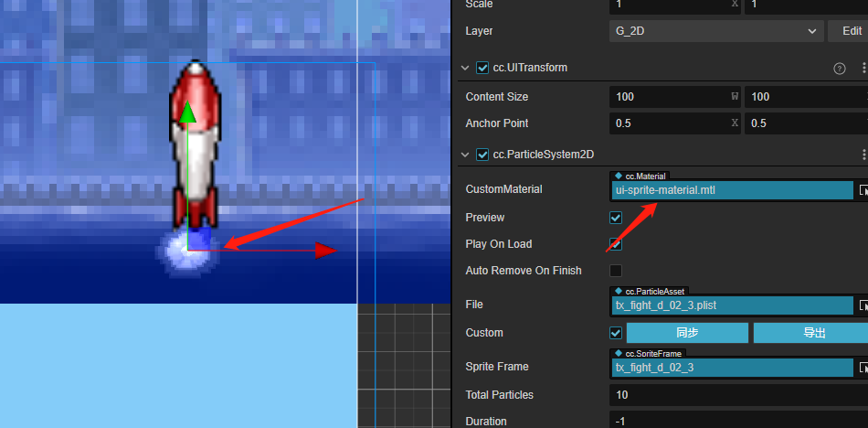Click the Play On Load label
The width and height of the screenshot is (868, 428).
point(498,244)
